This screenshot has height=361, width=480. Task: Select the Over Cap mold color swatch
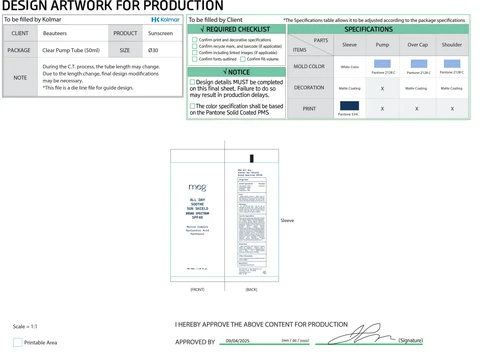[x=419, y=64]
